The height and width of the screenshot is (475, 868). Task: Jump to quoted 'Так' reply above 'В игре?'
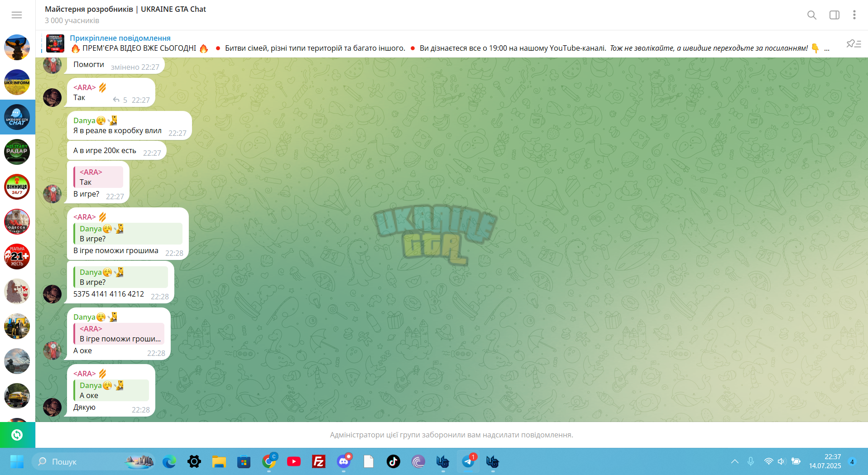pos(98,177)
